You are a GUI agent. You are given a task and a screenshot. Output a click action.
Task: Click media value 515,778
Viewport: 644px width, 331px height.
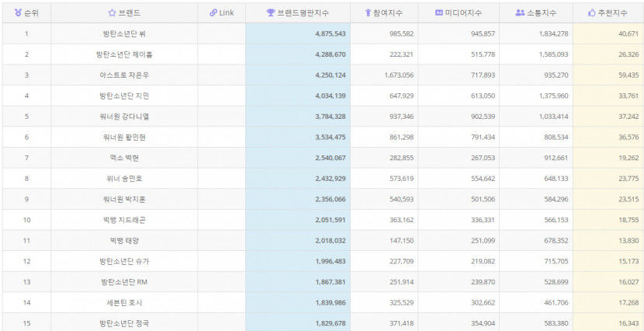483,54
